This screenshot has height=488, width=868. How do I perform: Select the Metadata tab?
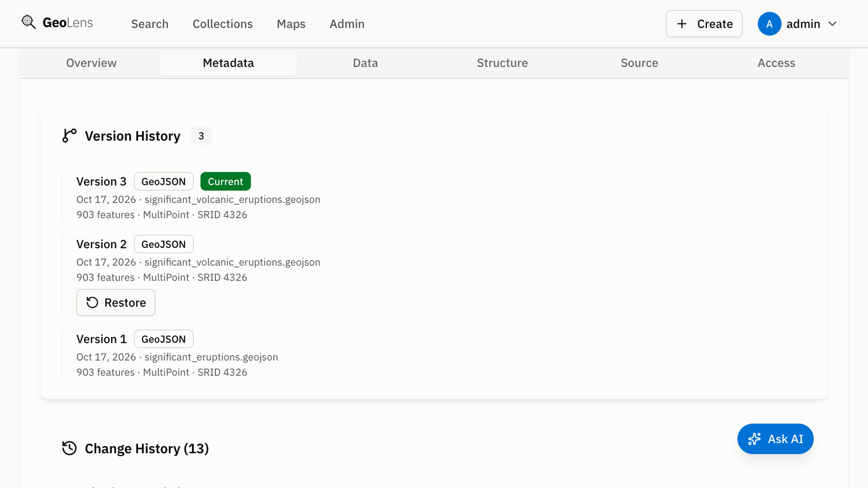228,63
